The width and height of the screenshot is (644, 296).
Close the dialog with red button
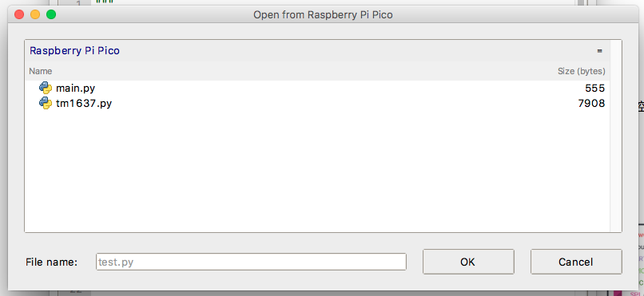pyautogui.click(x=19, y=14)
